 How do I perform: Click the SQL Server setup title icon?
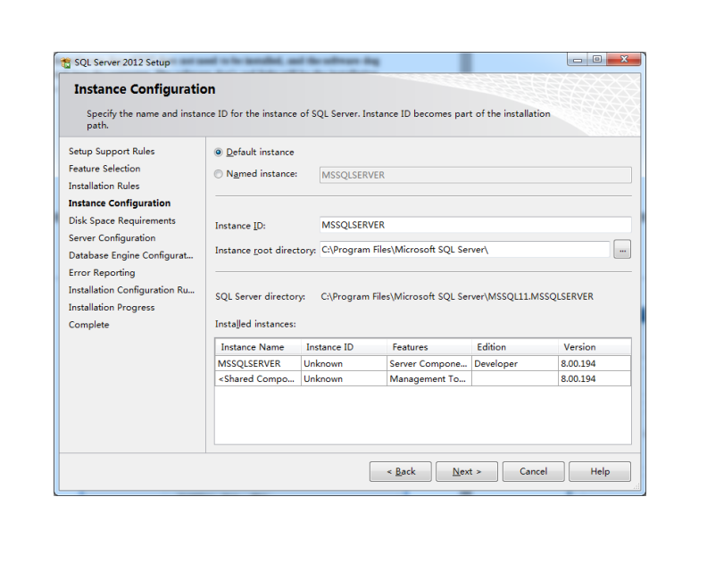point(66,62)
